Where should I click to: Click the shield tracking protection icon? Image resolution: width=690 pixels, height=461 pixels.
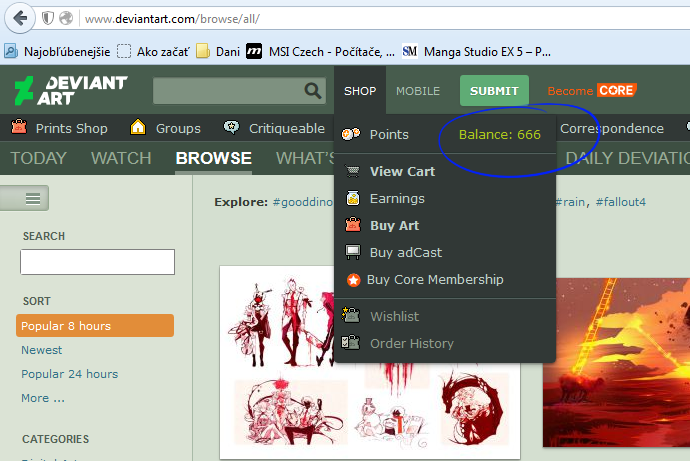coord(48,18)
